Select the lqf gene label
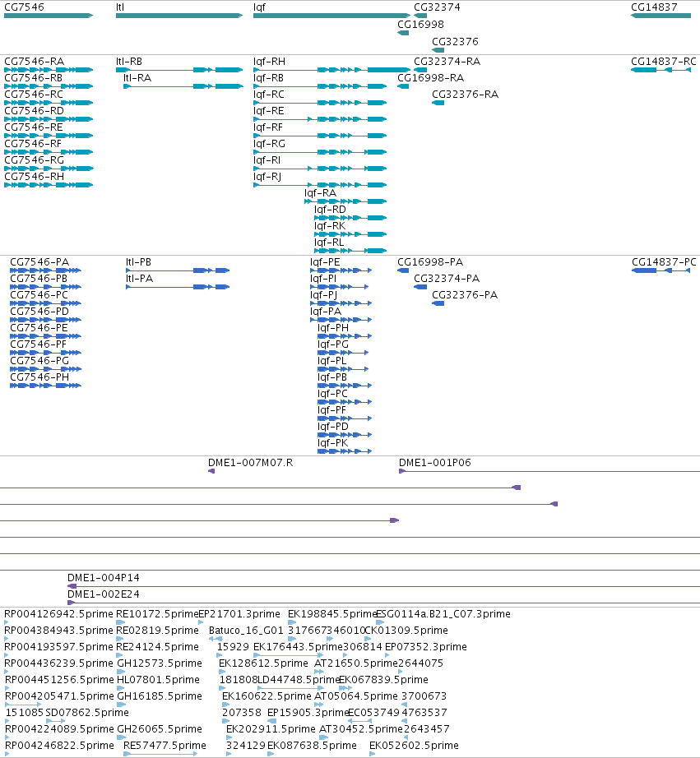Image resolution: width=700 pixels, height=758 pixels. pos(259,7)
